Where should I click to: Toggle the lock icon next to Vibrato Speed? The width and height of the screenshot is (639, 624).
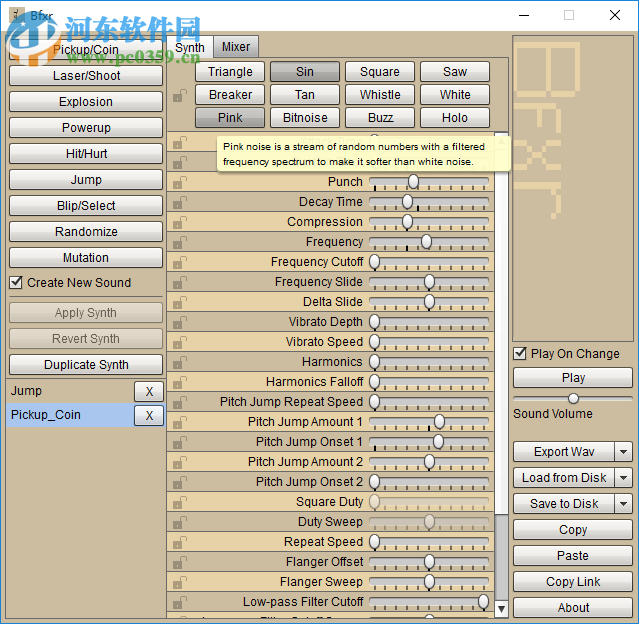[x=180, y=342]
